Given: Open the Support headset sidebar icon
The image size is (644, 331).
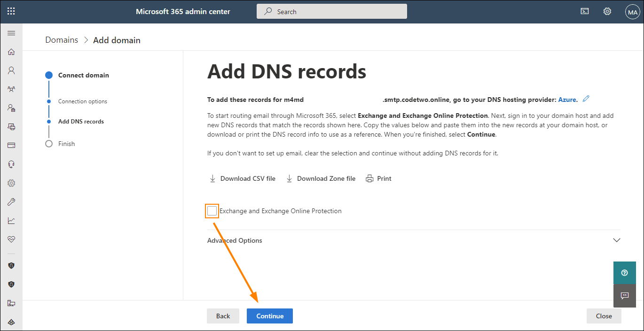Looking at the screenshot, I should click(11, 164).
